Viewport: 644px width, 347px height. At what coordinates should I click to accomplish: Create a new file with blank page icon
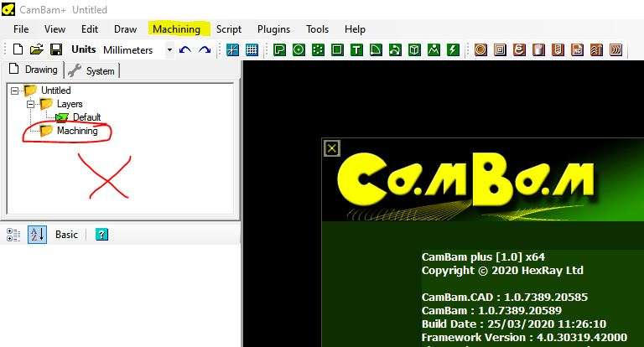[x=18, y=49]
